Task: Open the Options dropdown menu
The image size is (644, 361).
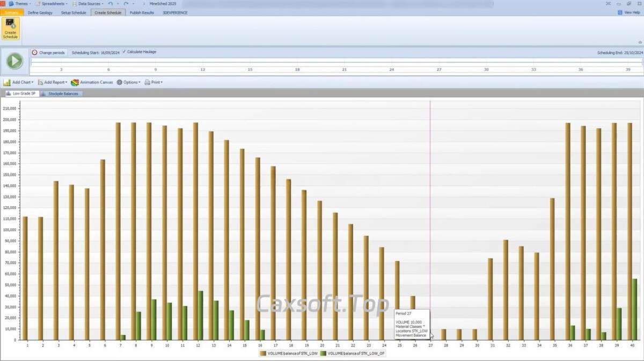Action: (x=128, y=83)
